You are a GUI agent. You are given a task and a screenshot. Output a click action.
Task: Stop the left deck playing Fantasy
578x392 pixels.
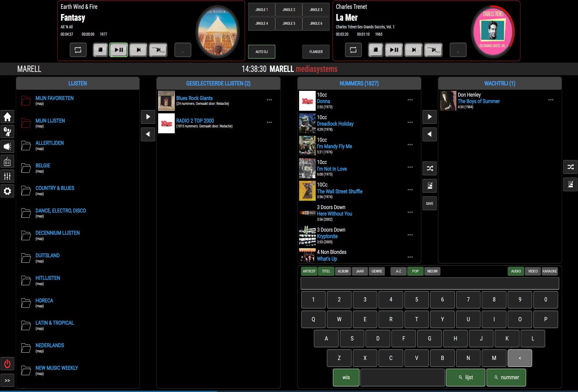tap(100, 50)
